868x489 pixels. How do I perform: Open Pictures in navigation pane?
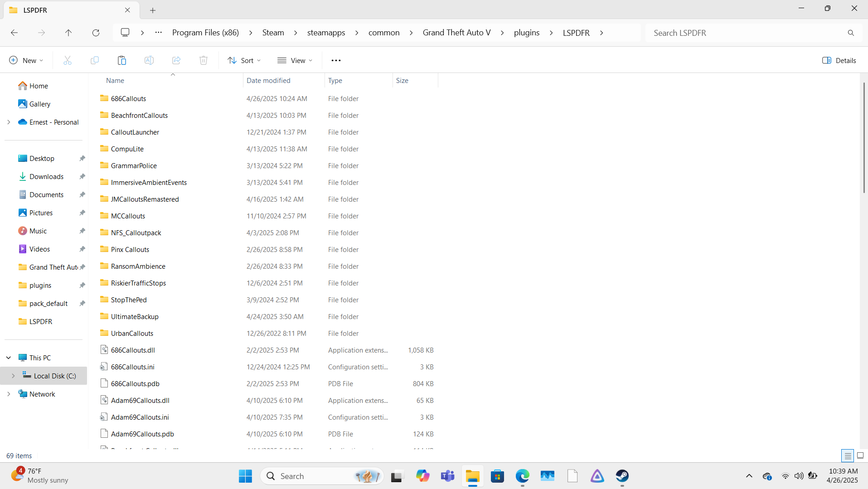[41, 213]
